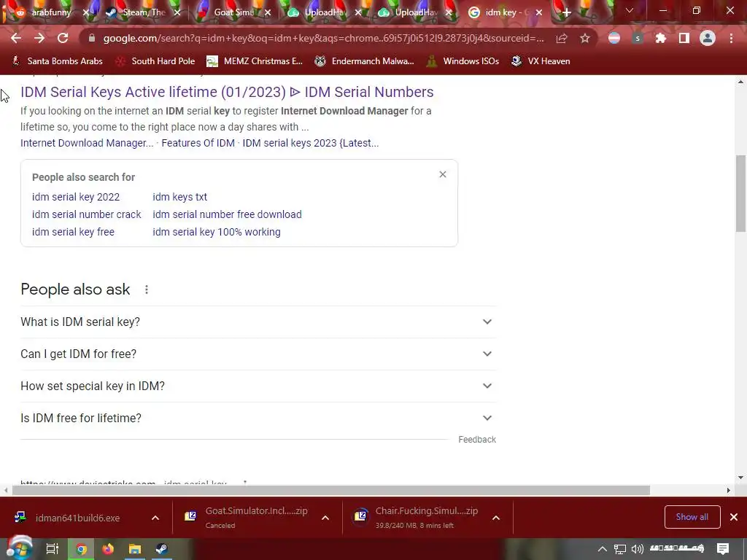Go back with the browser back arrow
The height and width of the screenshot is (560, 747).
click(x=16, y=38)
